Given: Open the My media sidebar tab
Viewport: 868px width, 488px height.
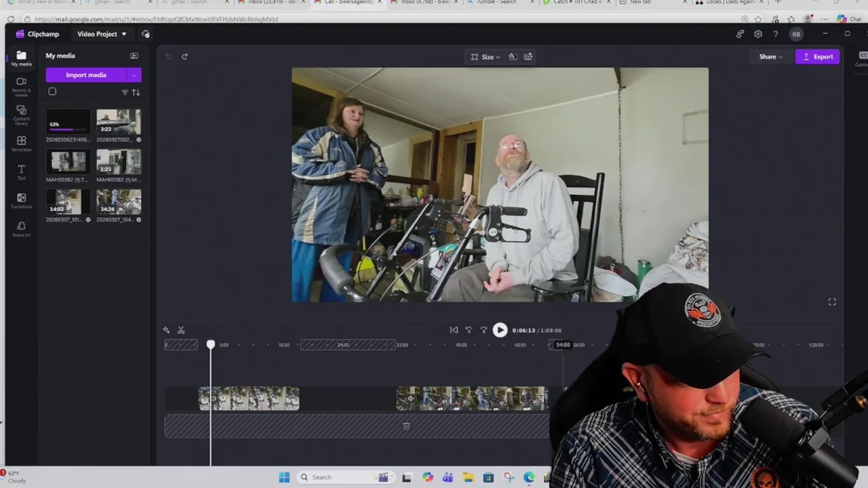Looking at the screenshot, I should (21, 59).
